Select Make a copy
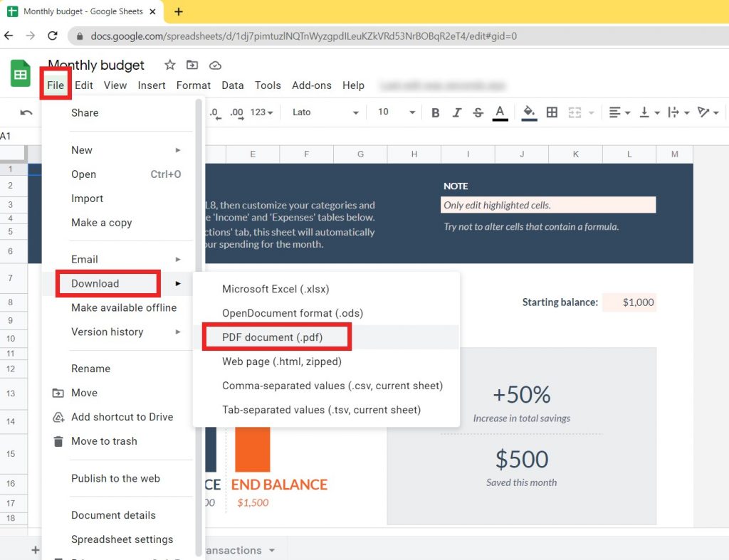Viewport: 729px width, 560px height. click(x=119, y=223)
